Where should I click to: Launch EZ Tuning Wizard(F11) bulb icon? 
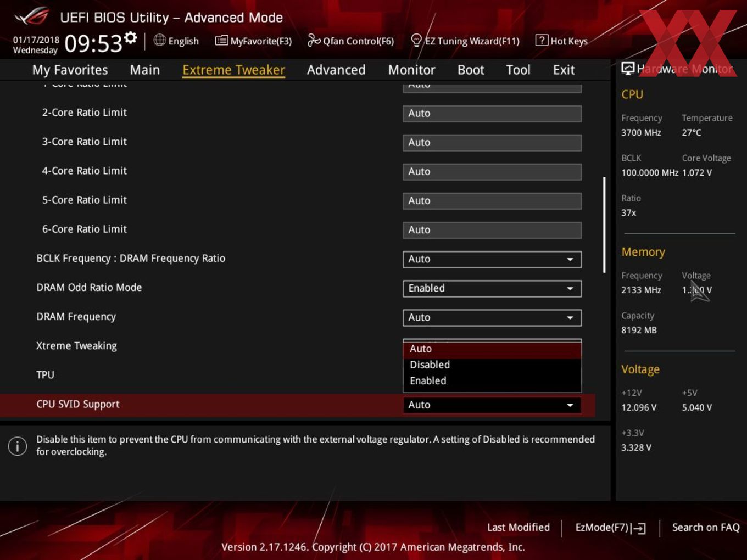[416, 40]
